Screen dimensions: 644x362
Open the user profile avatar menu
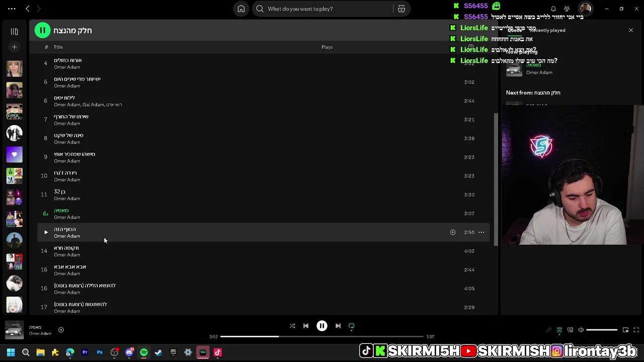(x=585, y=9)
